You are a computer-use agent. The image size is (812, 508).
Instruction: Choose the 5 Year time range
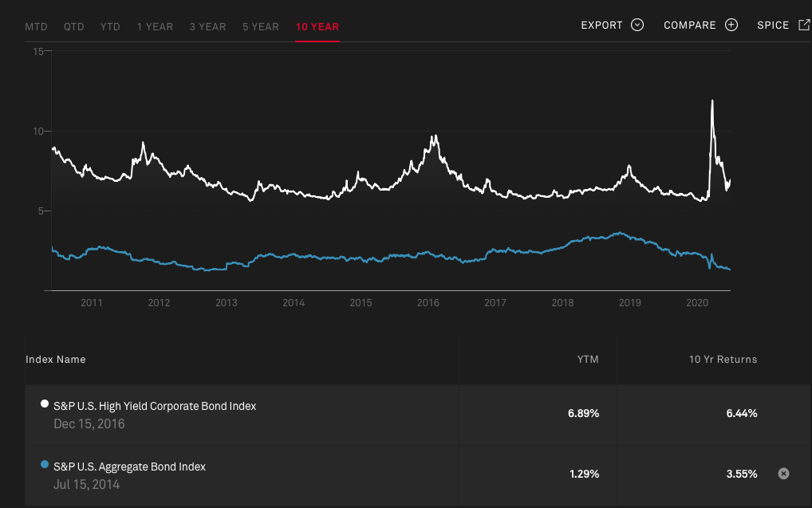click(x=261, y=27)
